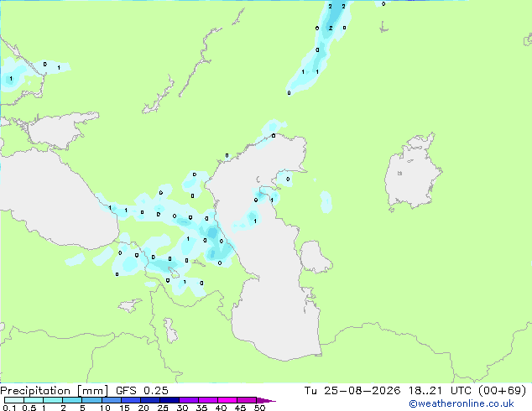Click the '0.5' legend scale value
532x411 pixels.
tap(29, 408)
